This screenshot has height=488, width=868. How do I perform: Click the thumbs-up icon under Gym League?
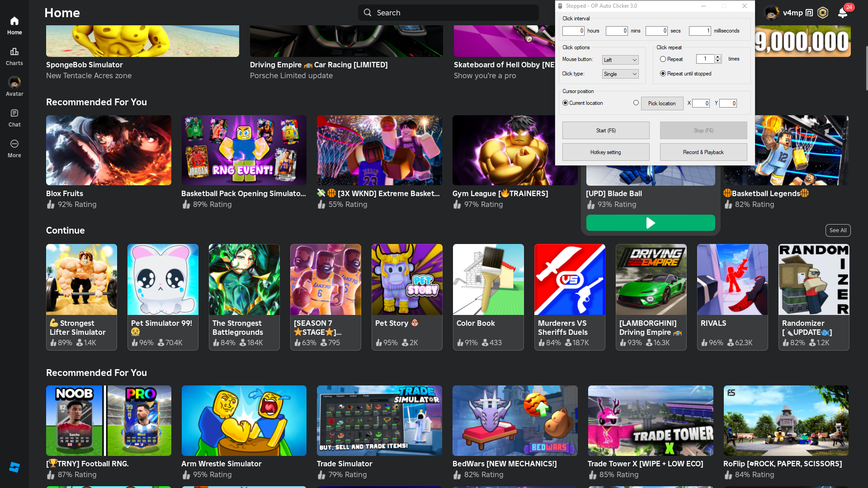(457, 205)
